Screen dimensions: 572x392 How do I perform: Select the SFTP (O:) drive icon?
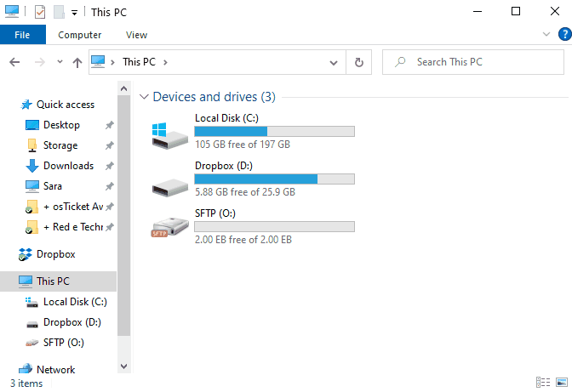[x=169, y=227]
